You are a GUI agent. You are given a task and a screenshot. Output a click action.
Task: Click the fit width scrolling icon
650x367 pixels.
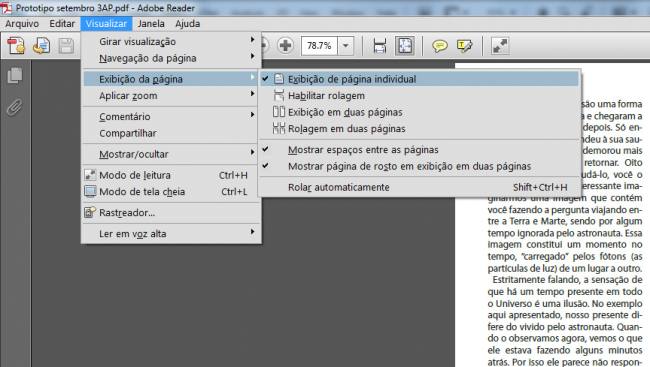point(379,46)
